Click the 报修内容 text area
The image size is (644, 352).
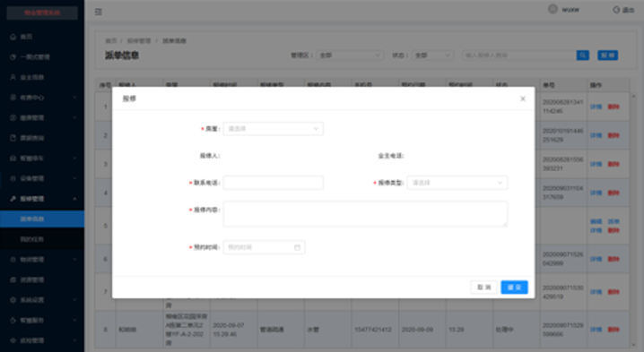[365, 214]
